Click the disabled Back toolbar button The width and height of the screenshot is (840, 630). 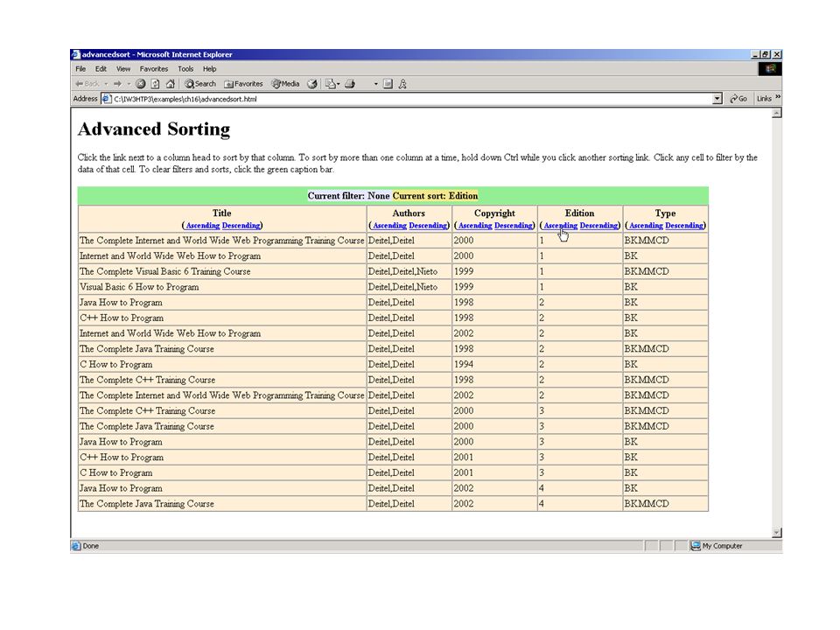click(x=87, y=84)
